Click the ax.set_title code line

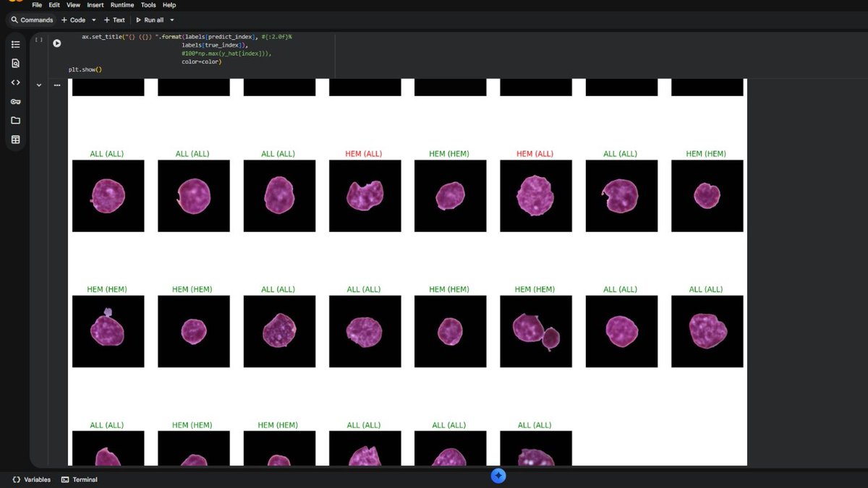click(187, 36)
